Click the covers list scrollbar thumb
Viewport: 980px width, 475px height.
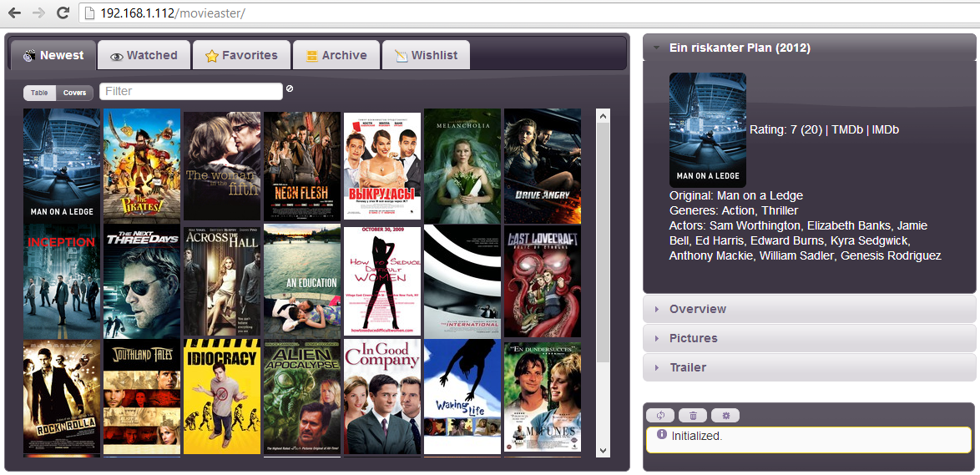click(603, 242)
